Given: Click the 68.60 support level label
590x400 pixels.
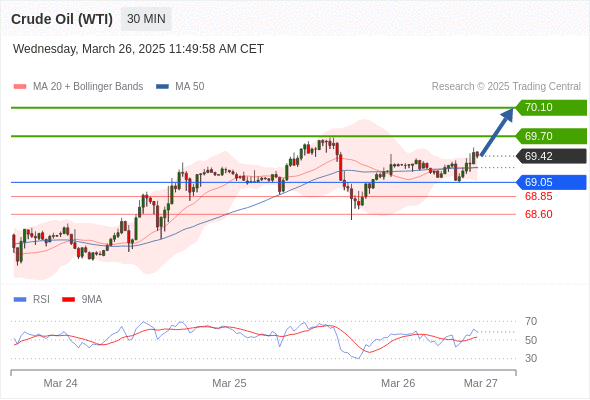Looking at the screenshot, I should (539, 214).
